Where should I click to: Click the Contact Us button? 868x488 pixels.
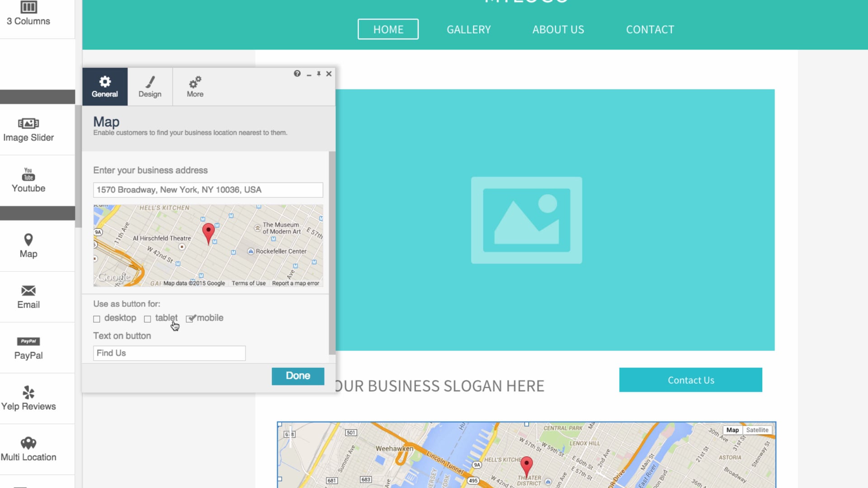click(691, 380)
